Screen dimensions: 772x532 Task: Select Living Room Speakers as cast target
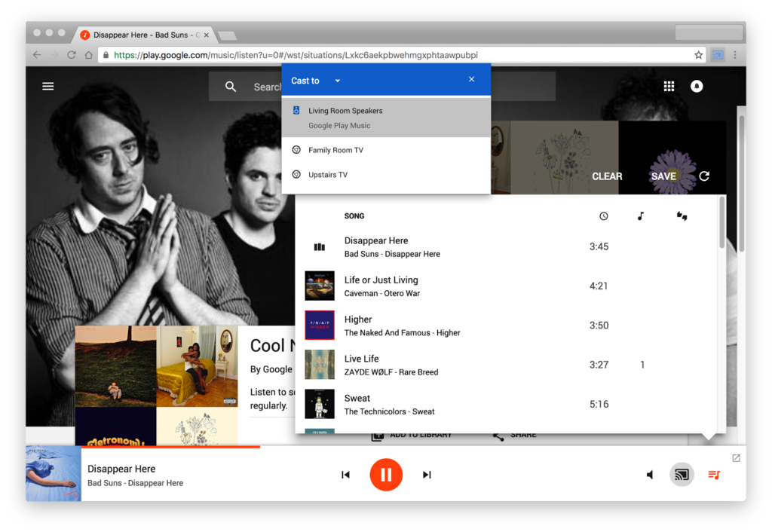[x=346, y=111]
